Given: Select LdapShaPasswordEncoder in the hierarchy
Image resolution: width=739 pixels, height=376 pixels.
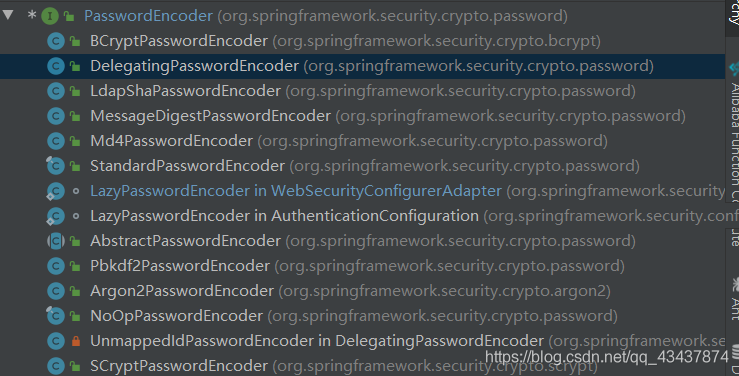Looking at the screenshot, I should click(x=185, y=91).
